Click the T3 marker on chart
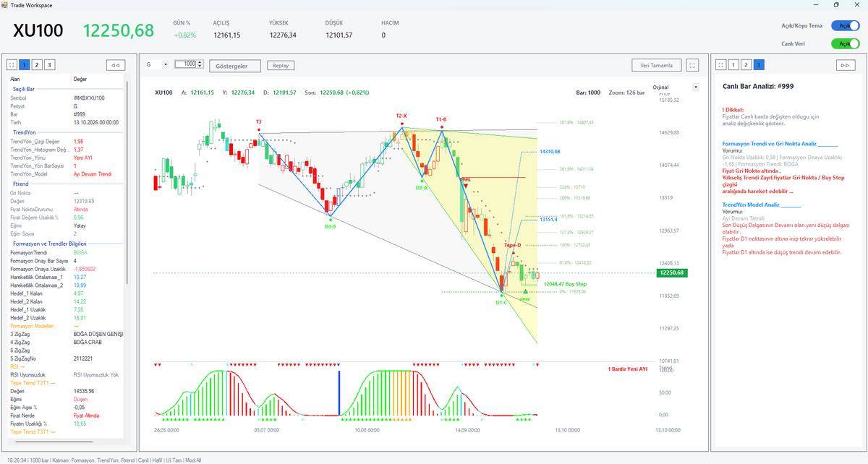Viewport: 868px width, 464px height. point(258,121)
